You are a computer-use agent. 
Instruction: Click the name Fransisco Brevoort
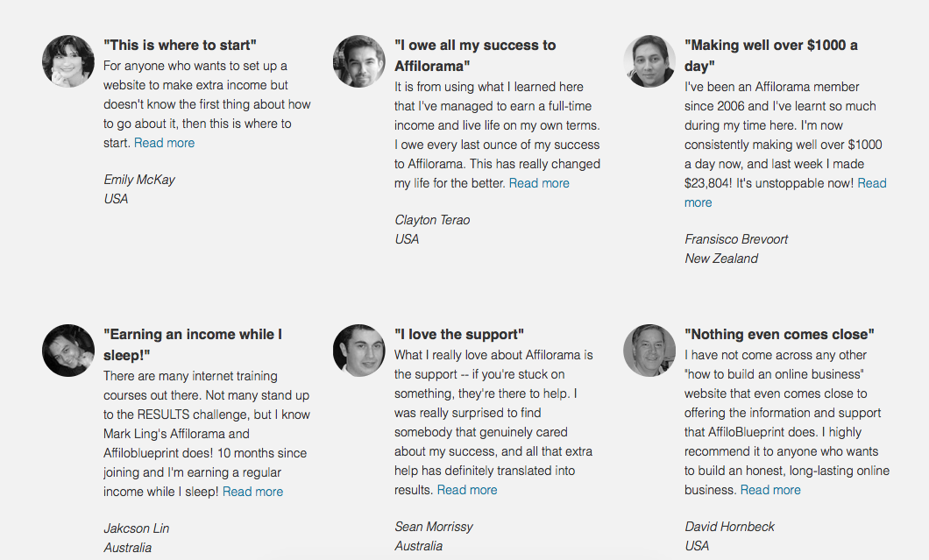click(736, 239)
